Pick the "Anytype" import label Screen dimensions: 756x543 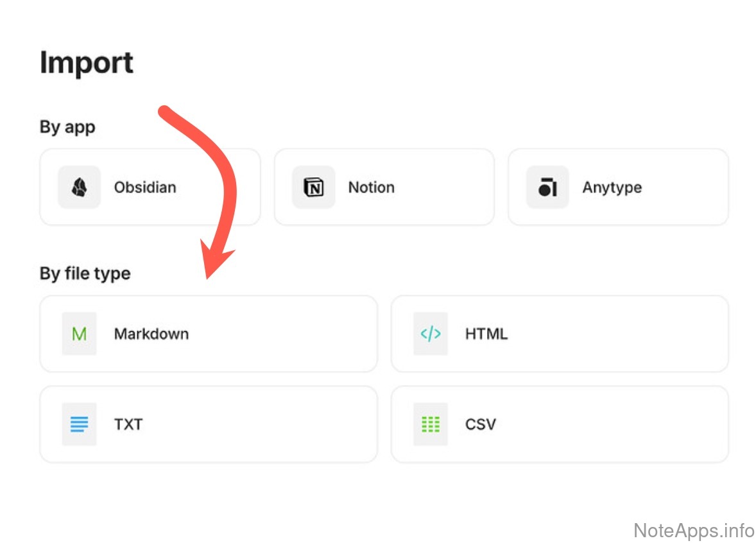(x=612, y=187)
